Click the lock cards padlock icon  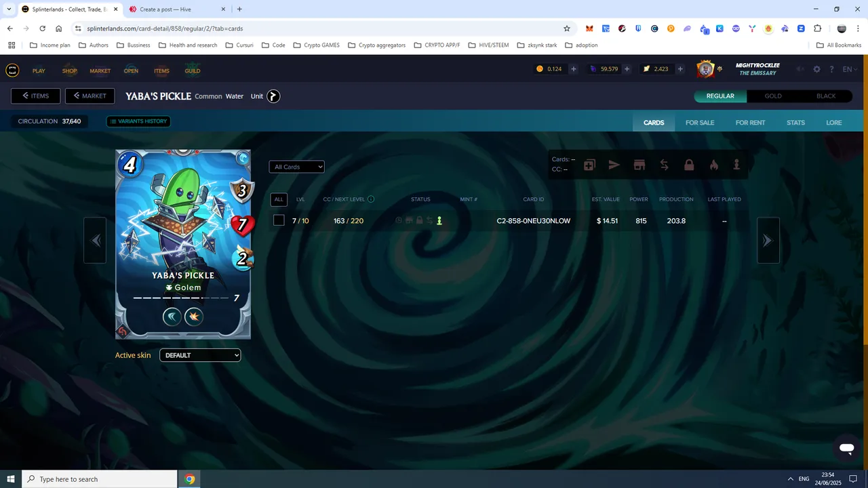[x=689, y=165]
